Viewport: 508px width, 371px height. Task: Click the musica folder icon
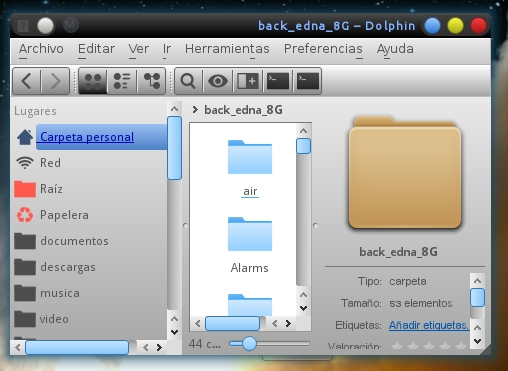click(25, 293)
